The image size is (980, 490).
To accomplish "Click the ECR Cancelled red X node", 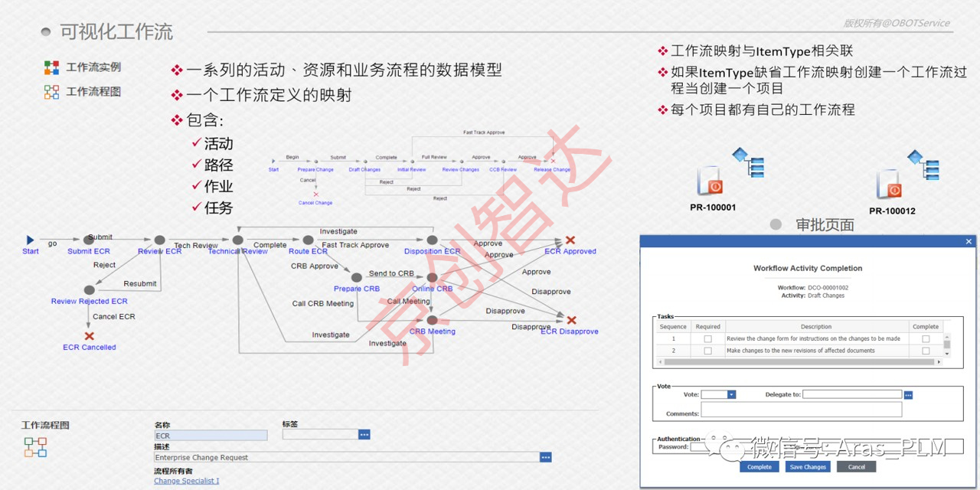I will click(89, 336).
